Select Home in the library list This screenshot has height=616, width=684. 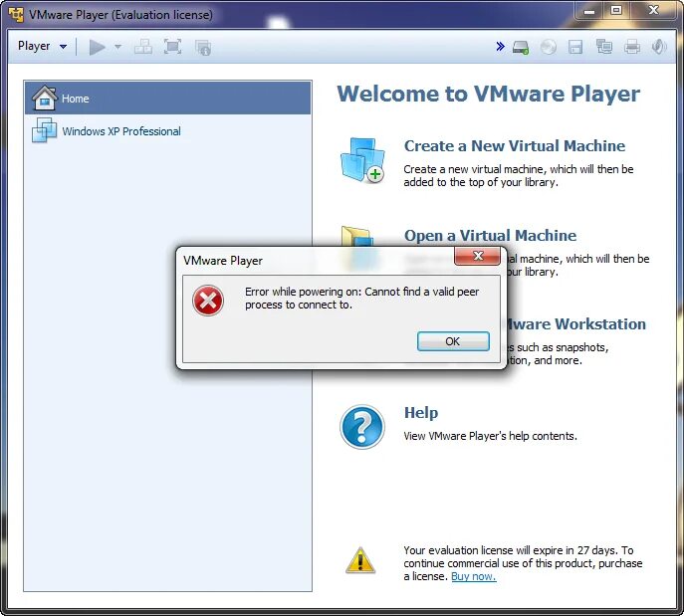168,99
